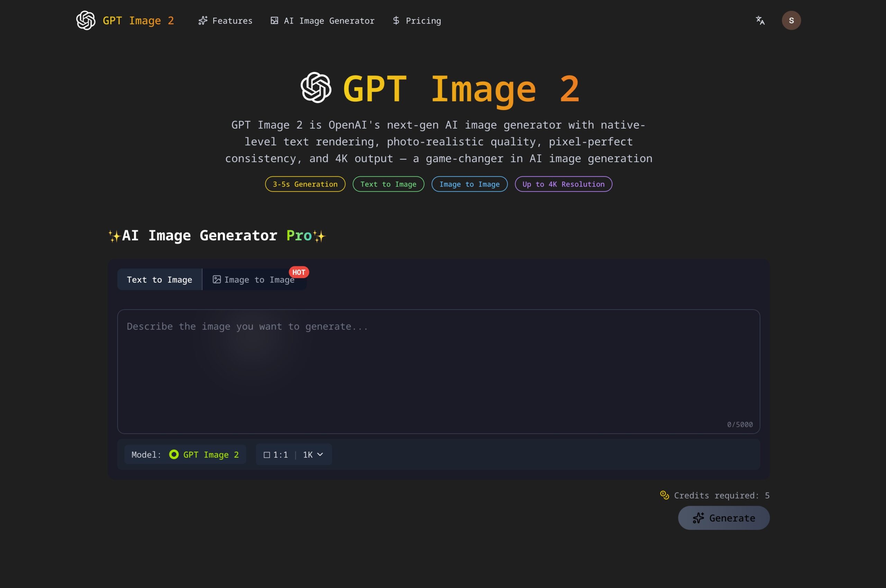
Task: Open the Model selector showing GPT Image 2
Action: [x=186, y=454]
